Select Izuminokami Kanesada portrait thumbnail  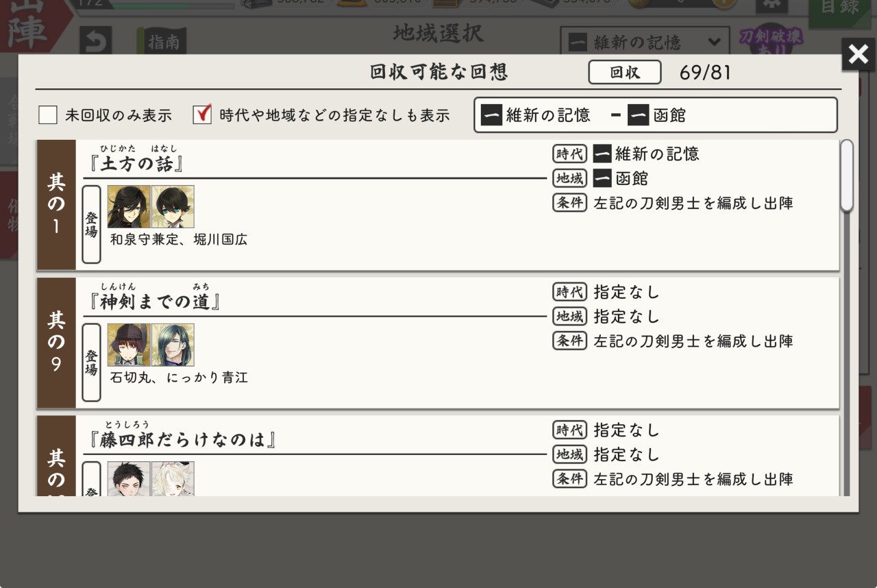point(129,206)
